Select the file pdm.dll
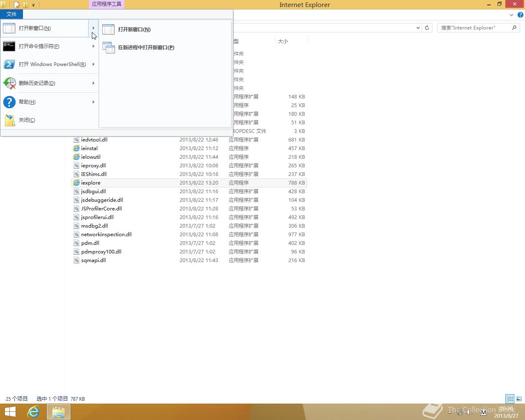The width and height of the screenshot is (525, 420). coord(90,243)
